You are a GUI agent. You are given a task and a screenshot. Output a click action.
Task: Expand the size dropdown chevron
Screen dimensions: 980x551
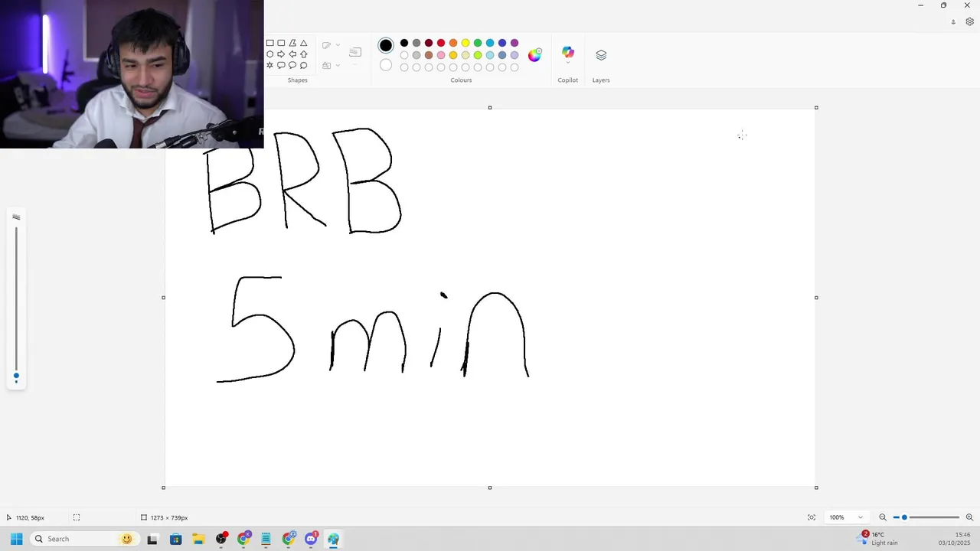pos(355,64)
